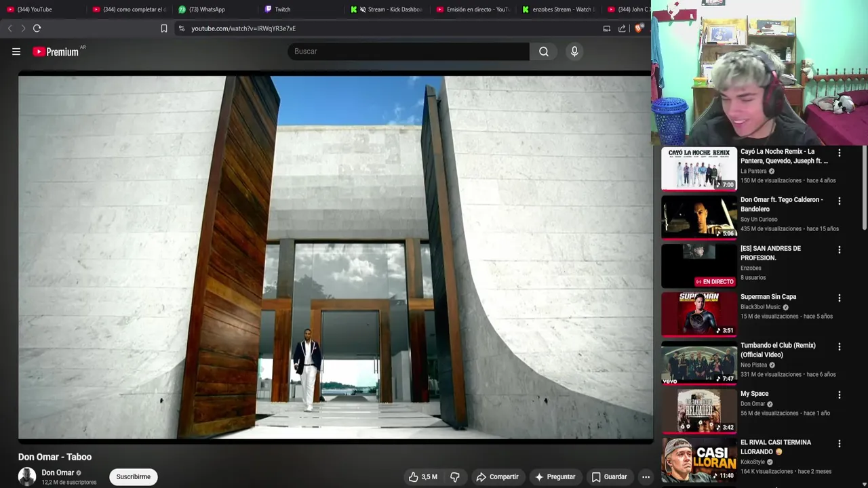
Task: Open three-dot menu for Bandolero video
Action: (840, 201)
